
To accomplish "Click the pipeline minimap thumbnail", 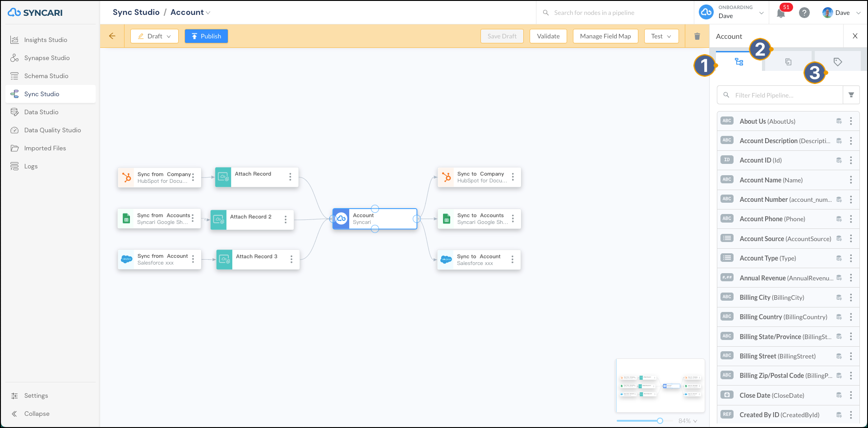I will 660,386.
